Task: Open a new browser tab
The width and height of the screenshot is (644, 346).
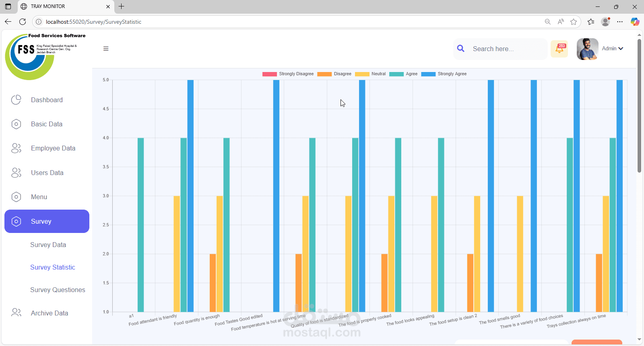Action: coord(121,6)
